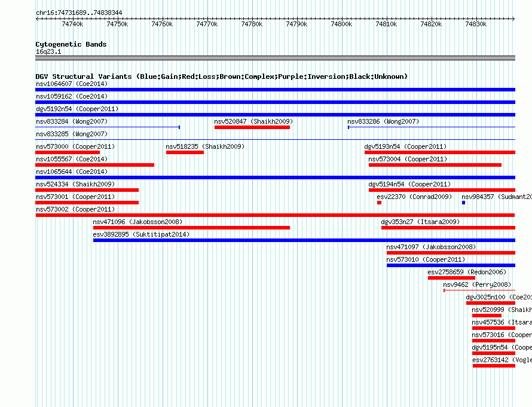This screenshot has width=532, height=407.
Task: Select dgv5194n54 (Cooper2011) label
Action: pyautogui.click(x=409, y=184)
